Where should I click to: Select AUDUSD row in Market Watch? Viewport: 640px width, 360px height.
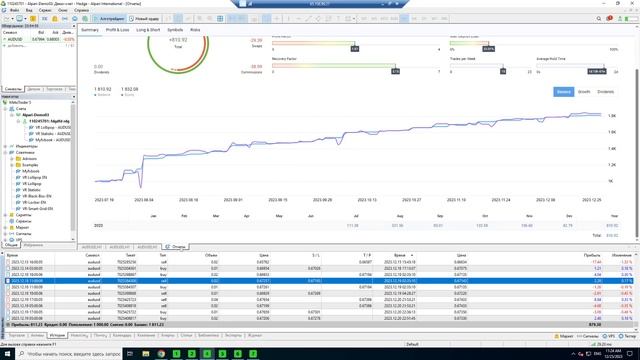[x=38, y=39]
